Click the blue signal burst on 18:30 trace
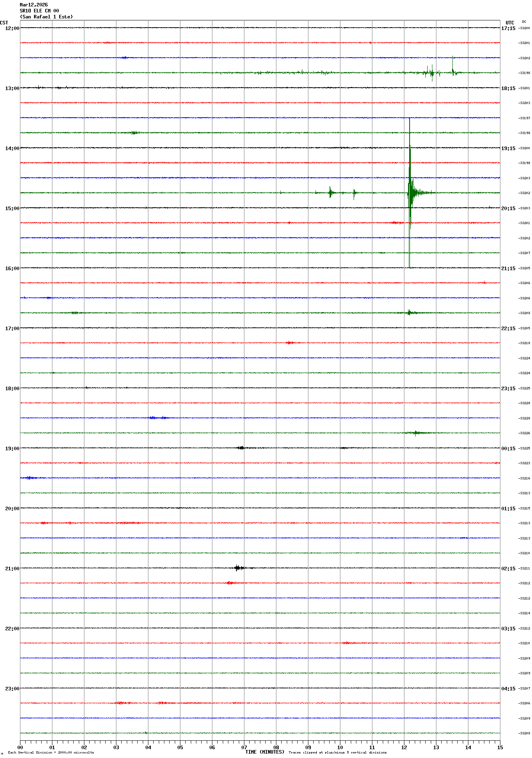The height and width of the screenshot is (758, 532). click(158, 418)
